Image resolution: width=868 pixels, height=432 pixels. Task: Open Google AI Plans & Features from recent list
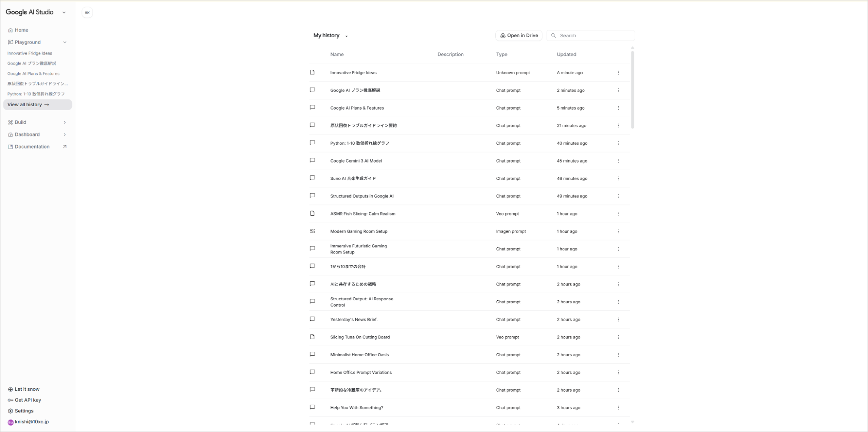click(x=33, y=73)
